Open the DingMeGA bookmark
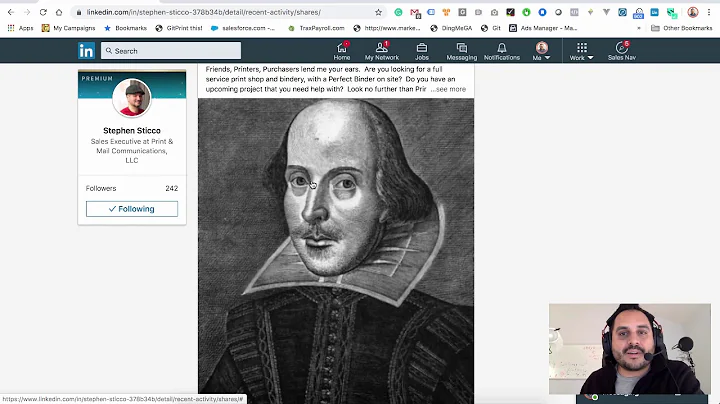The width and height of the screenshot is (720, 404). [x=451, y=28]
